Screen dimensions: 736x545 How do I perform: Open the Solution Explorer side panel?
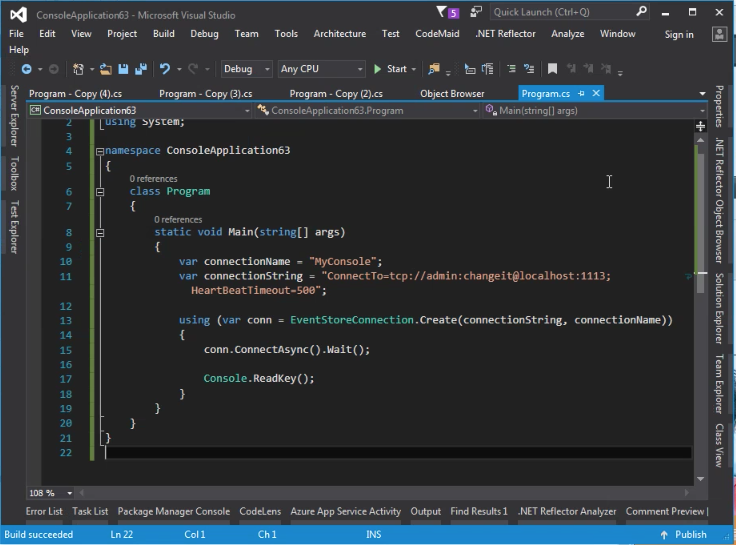pyautogui.click(x=719, y=308)
